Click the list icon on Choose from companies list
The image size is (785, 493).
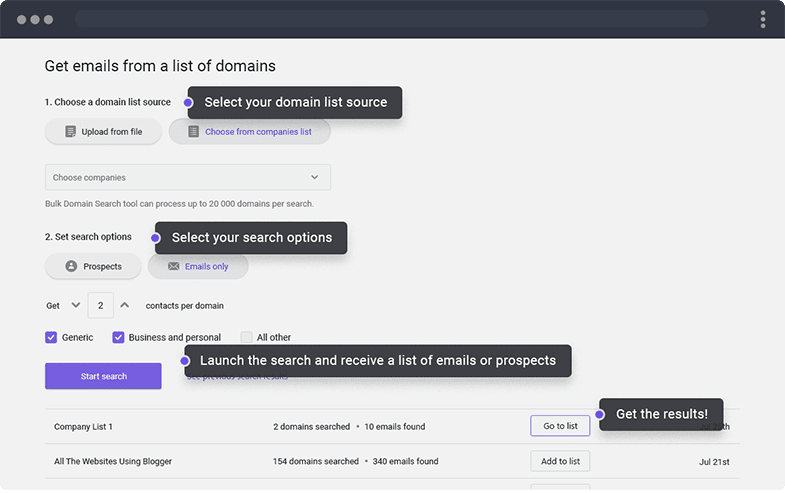click(x=193, y=132)
